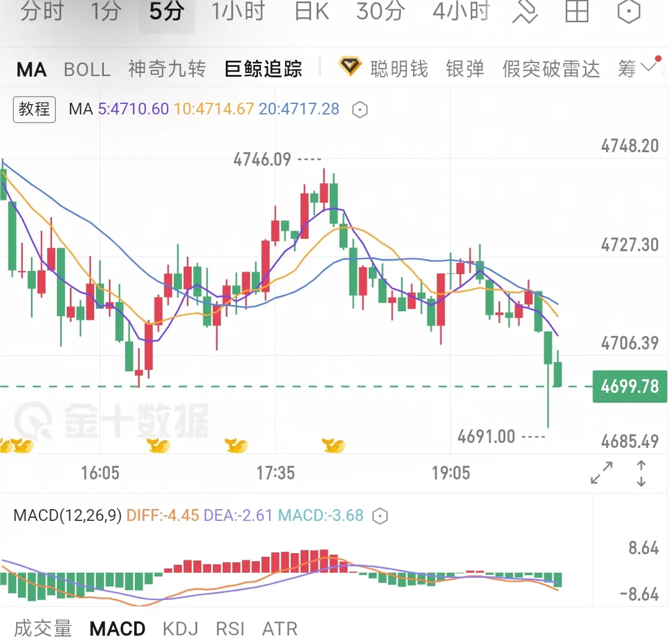This screenshot has width=668, height=644.
Task: Open the grid layout icon
Action: [577, 11]
